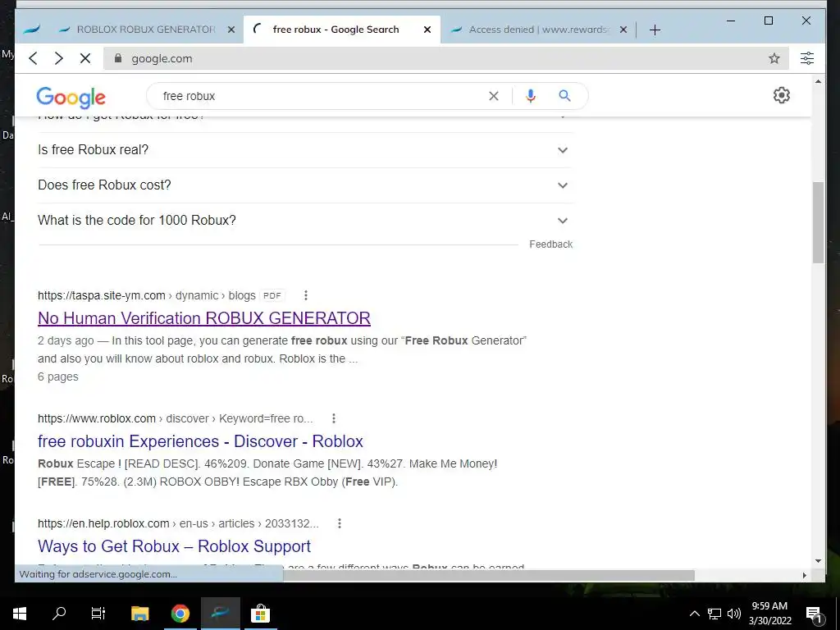Screen dimensions: 840x630
Task: Click the google.com address bar
Action: pyautogui.click(x=445, y=58)
